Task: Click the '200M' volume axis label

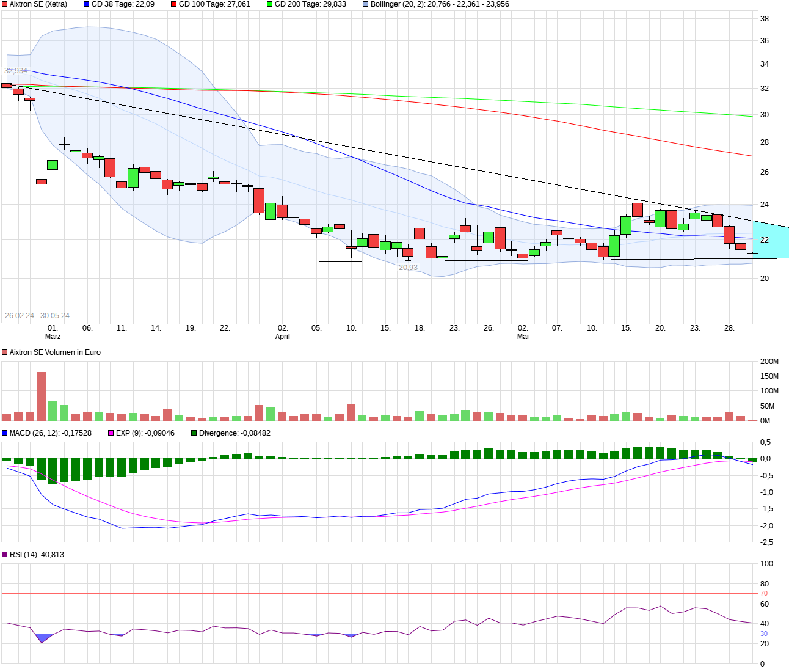Action: 769,362
